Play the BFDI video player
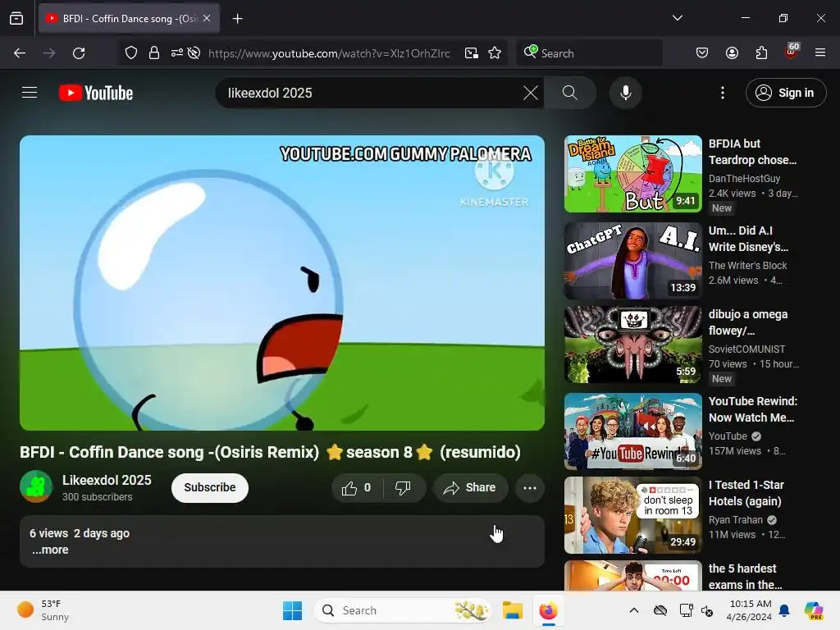The width and height of the screenshot is (840, 630). tap(282, 282)
